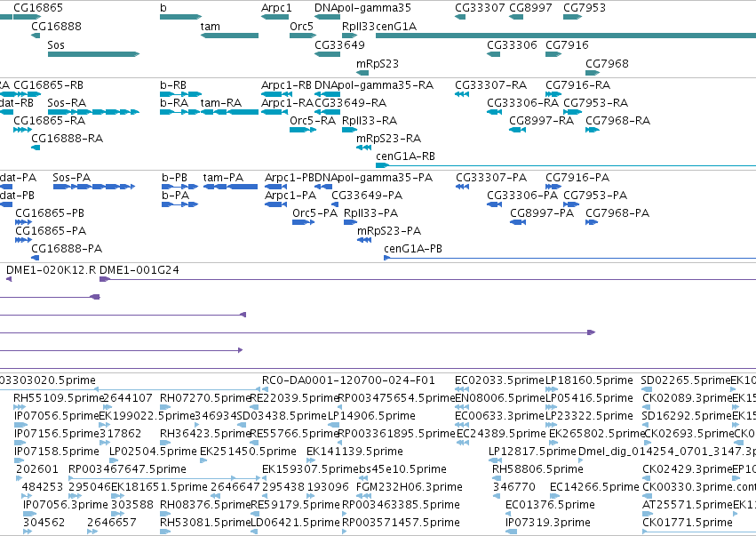The image size is (756, 536).
Task: Select the CG16865-PB protein label
Action: click(50, 213)
